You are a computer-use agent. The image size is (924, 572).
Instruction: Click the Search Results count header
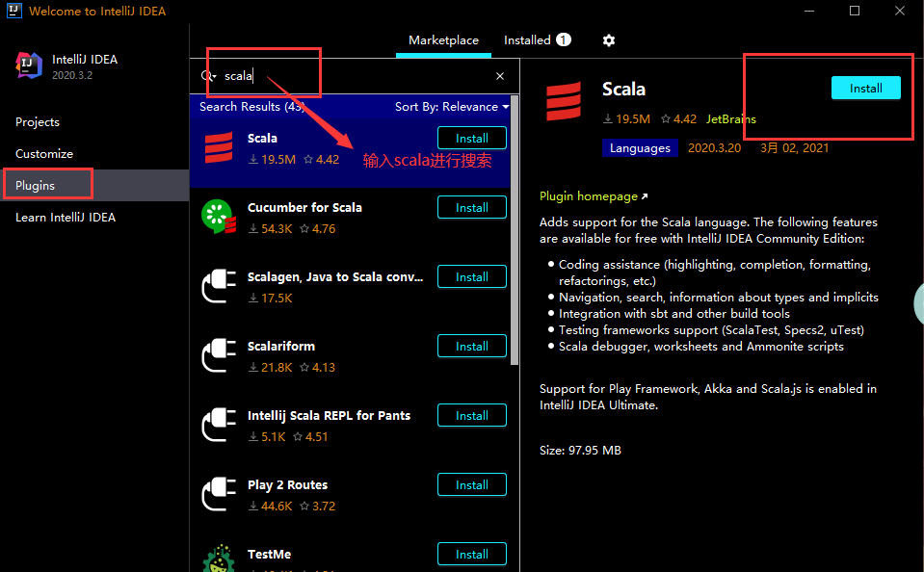click(x=251, y=107)
